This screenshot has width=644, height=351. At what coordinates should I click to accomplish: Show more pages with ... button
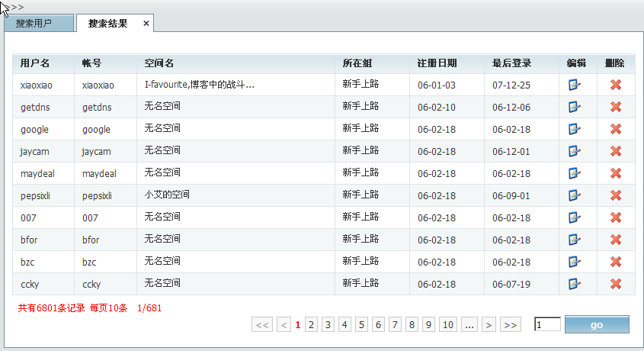469,325
